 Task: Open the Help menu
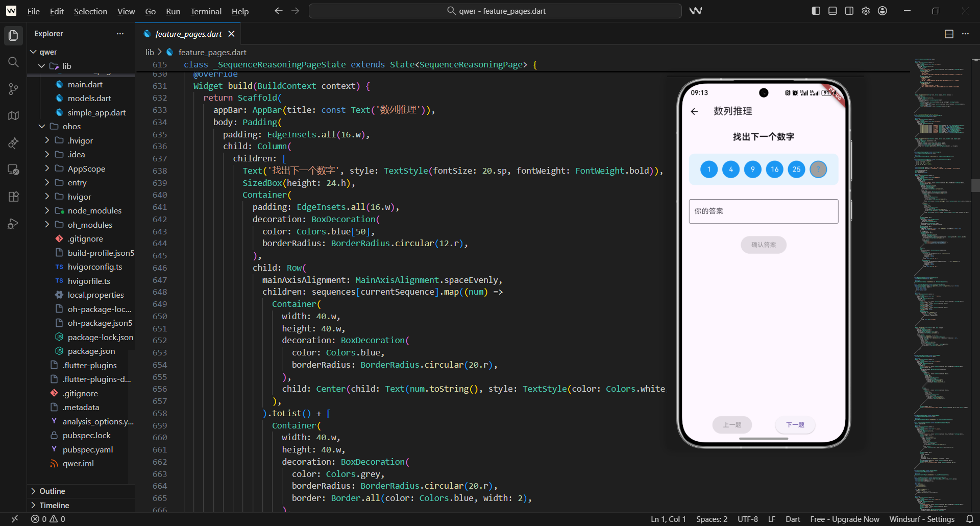pos(240,11)
